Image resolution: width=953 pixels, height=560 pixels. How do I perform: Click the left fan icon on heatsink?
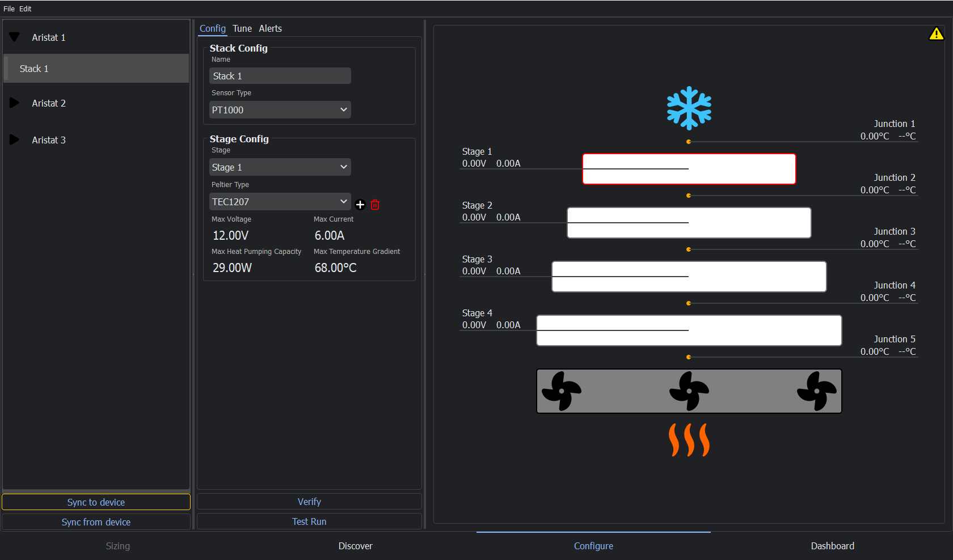[x=561, y=391]
